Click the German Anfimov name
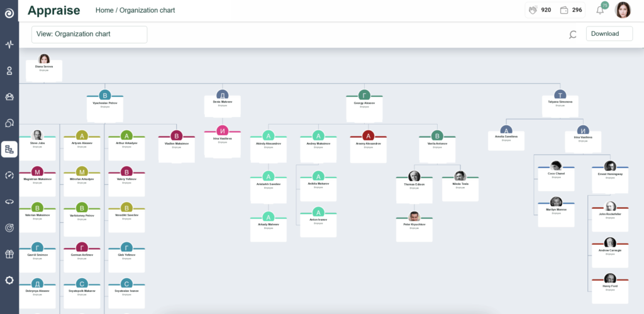 pos(82,255)
